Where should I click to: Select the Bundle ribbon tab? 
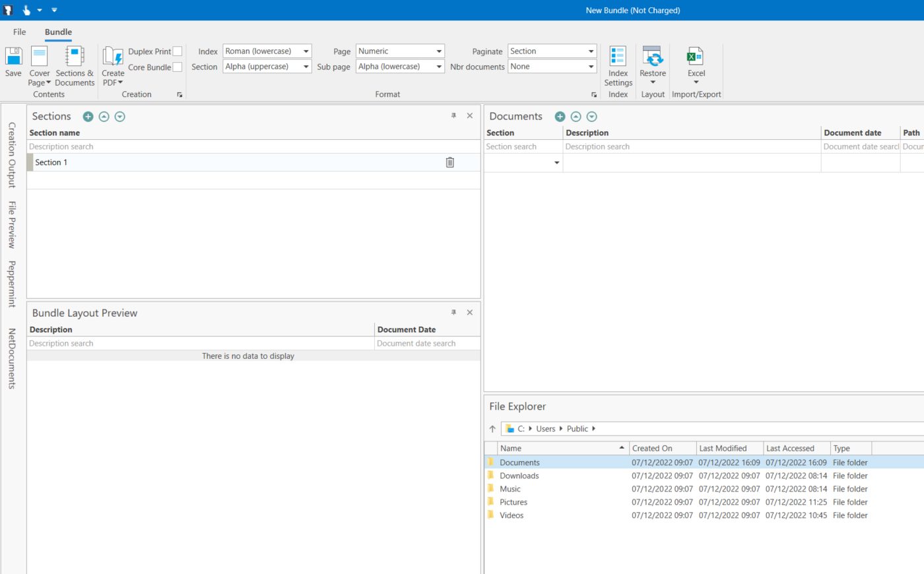point(58,32)
